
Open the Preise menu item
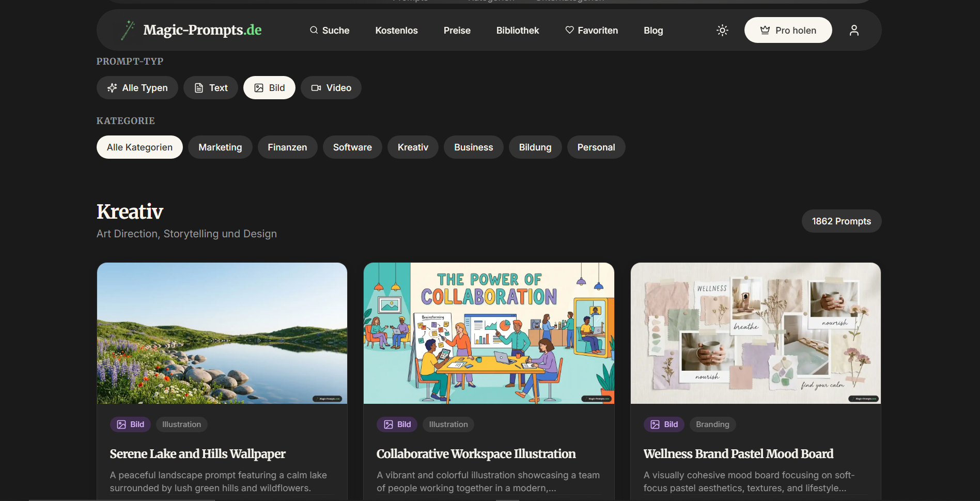click(457, 31)
